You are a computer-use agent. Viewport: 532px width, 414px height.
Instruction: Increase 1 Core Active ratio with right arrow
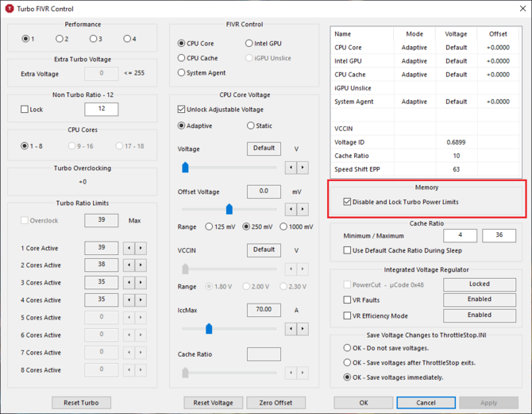point(141,248)
